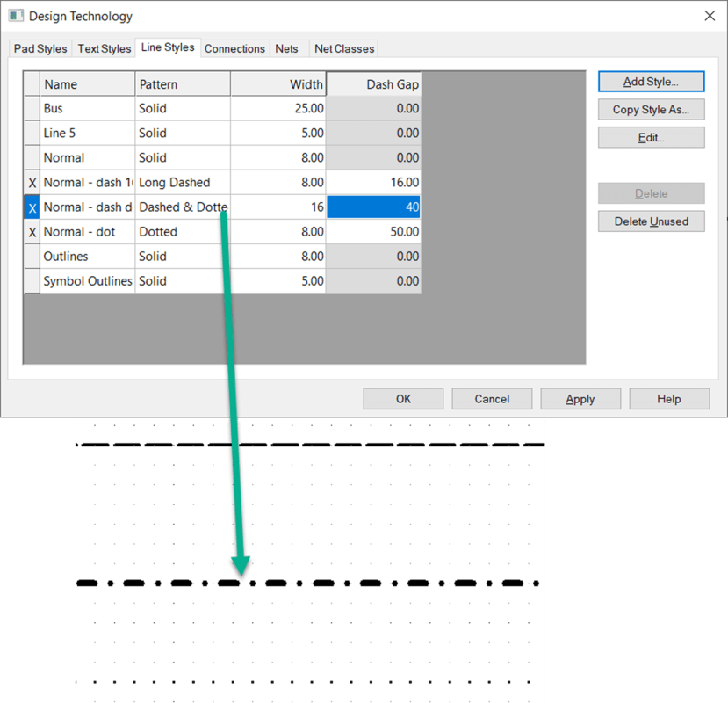Click the Dashed & Dotted pattern cell
The image size is (728, 703).
click(183, 207)
